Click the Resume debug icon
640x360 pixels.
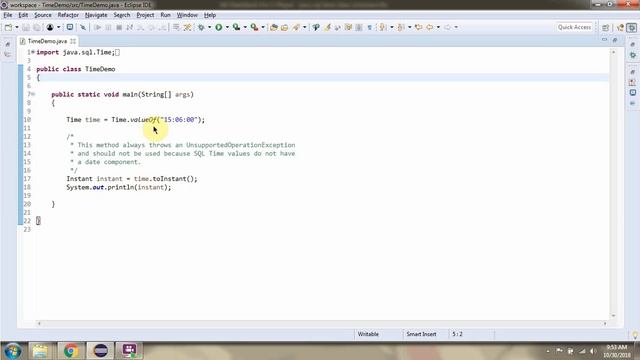tap(97, 27)
